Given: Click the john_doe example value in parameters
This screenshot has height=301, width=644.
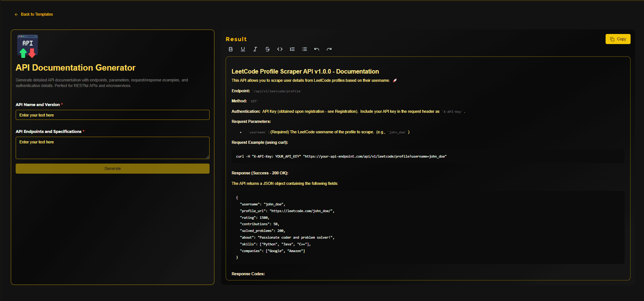Looking at the screenshot, I should tap(397, 132).
